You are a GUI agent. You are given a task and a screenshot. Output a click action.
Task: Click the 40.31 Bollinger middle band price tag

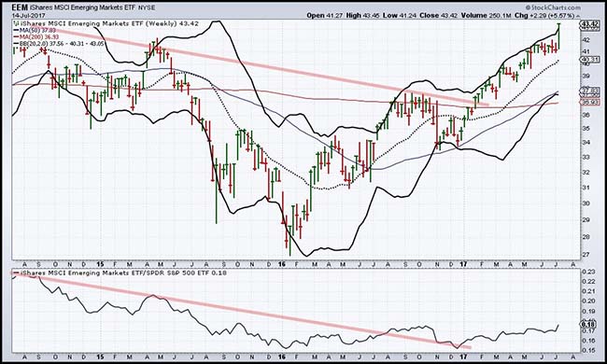tap(588, 59)
